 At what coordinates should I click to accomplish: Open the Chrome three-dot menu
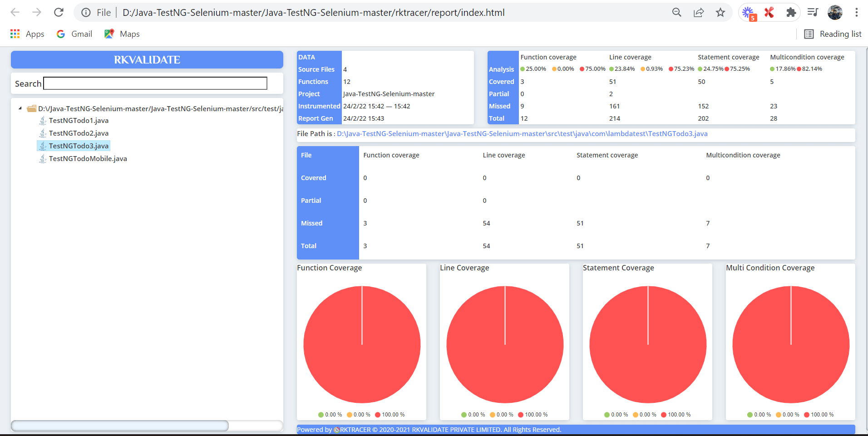pos(856,12)
